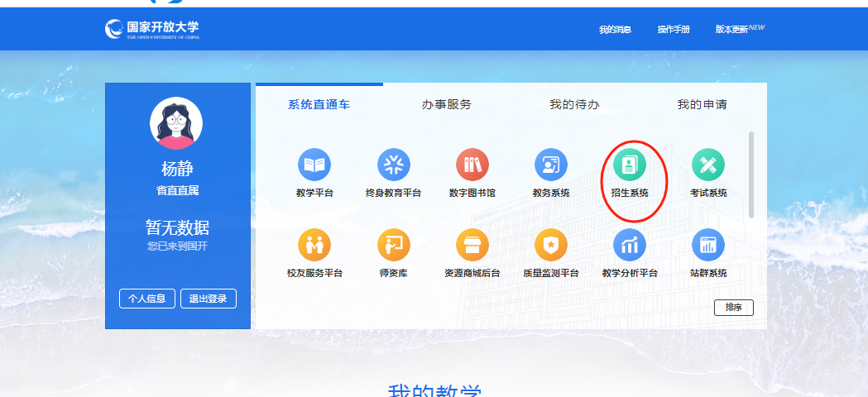Click the 教务系统 icon
The image size is (868, 397).
click(551, 165)
